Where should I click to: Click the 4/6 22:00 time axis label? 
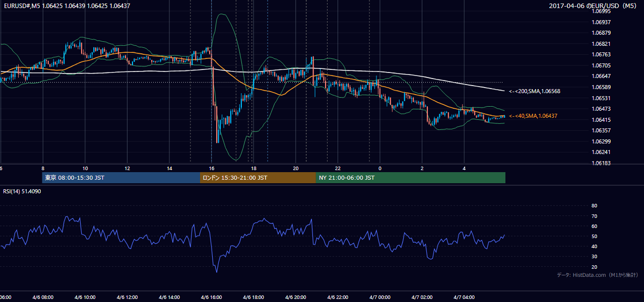(338, 297)
